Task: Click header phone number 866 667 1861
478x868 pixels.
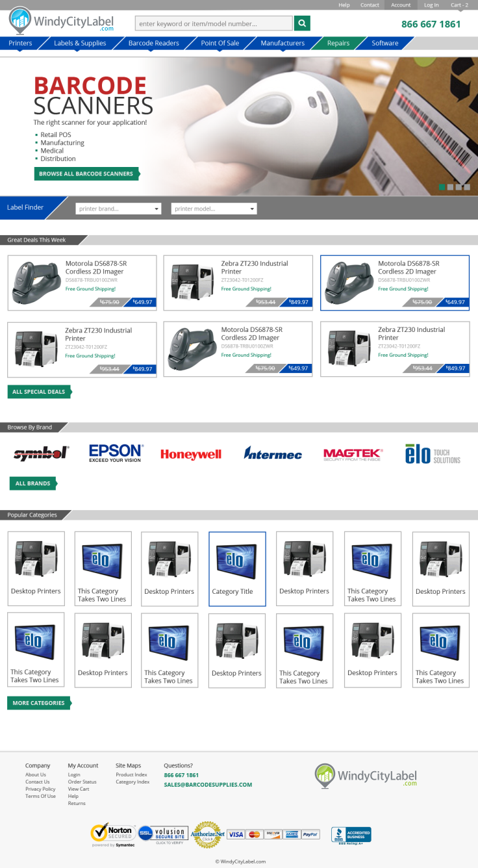Action: click(x=431, y=24)
